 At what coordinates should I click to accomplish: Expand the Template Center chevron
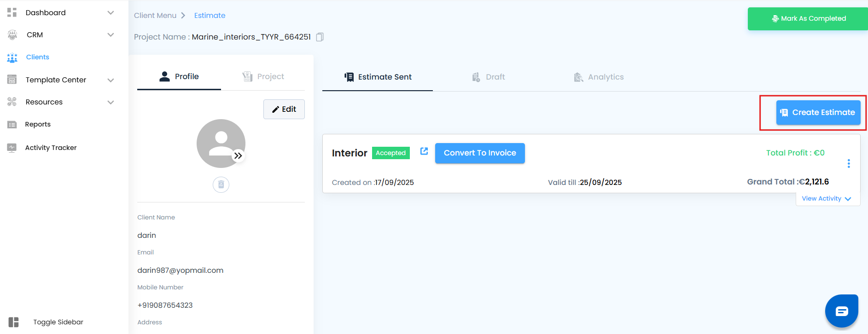111,80
